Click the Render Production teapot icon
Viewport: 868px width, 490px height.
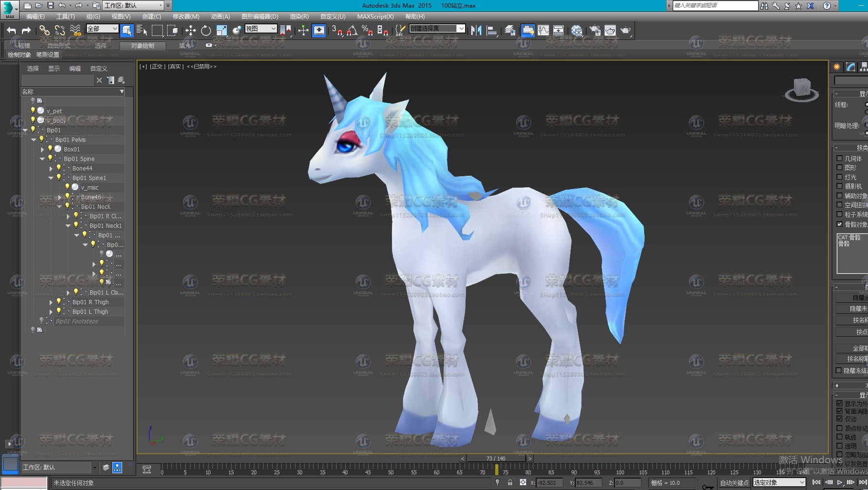pyautogui.click(x=625, y=31)
